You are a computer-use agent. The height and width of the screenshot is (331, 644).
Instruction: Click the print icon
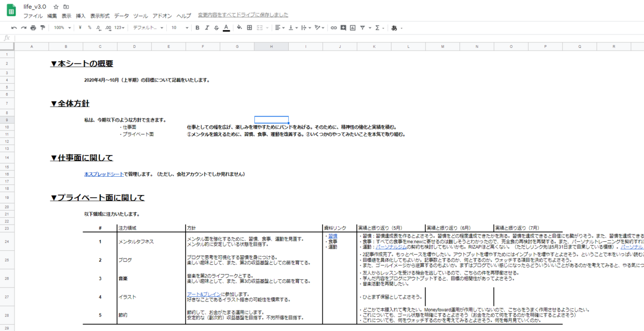pos(33,27)
